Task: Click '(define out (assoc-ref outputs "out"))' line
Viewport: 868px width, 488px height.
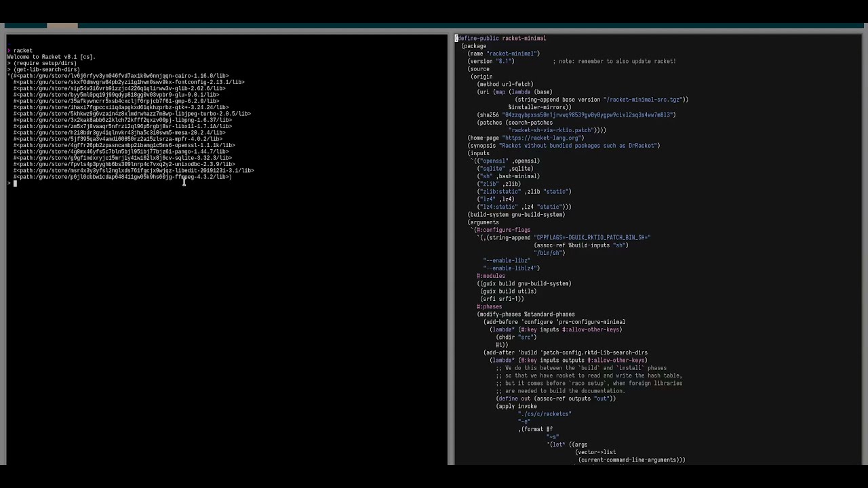Action: coord(556,399)
